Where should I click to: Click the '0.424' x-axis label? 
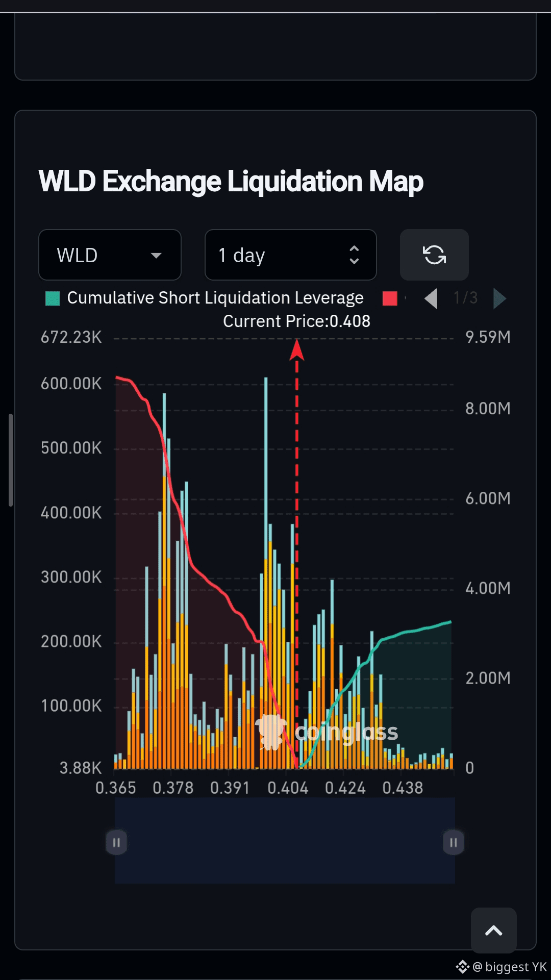pyautogui.click(x=345, y=788)
